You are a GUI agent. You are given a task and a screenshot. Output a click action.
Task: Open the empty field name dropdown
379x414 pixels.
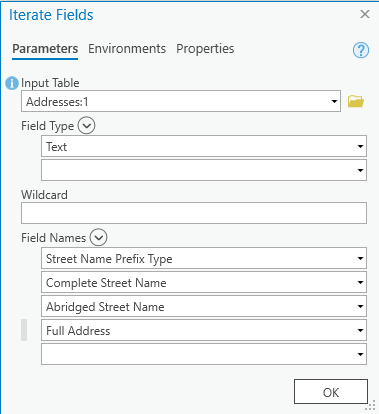[x=360, y=354]
